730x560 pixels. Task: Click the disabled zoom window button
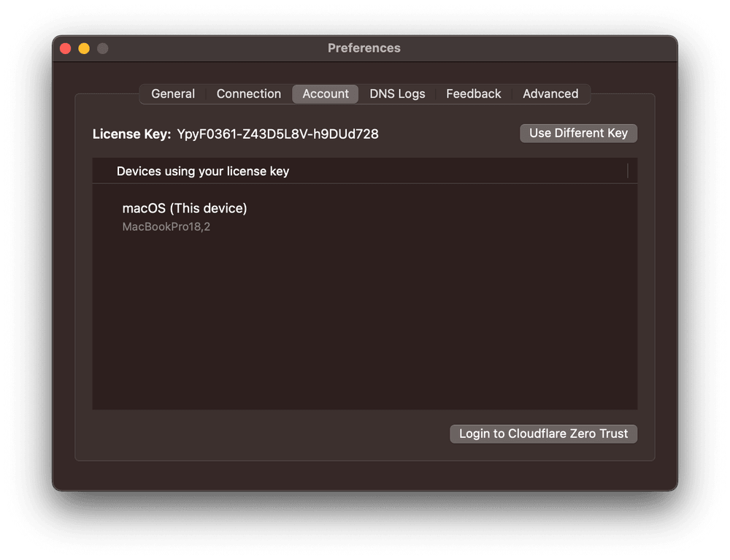[102, 47]
